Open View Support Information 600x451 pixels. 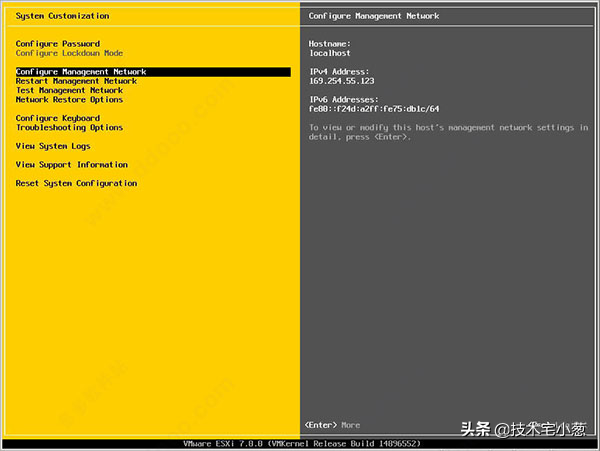tap(72, 164)
